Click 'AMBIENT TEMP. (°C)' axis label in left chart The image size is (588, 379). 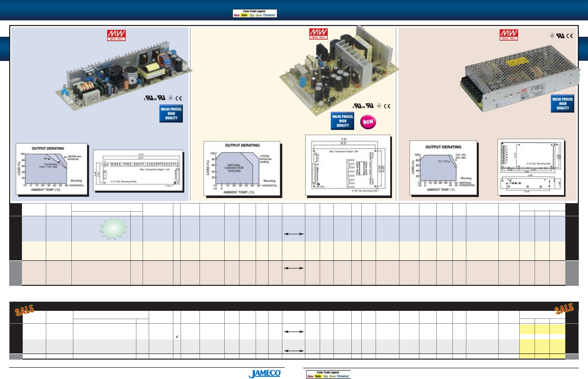pyautogui.click(x=46, y=190)
